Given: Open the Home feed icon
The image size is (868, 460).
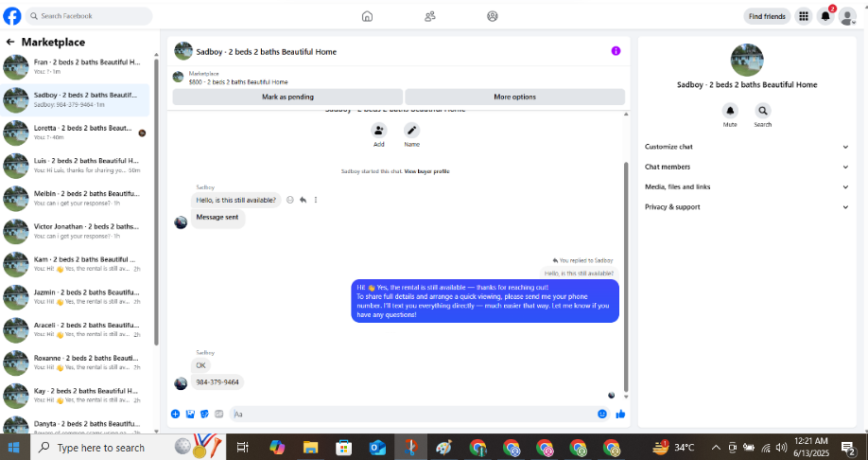Looking at the screenshot, I should (x=367, y=16).
